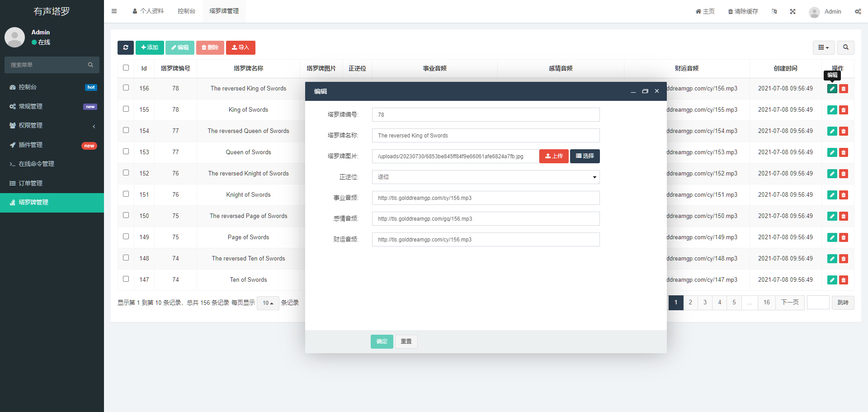Screen dimensions: 868x412
Task: Click the 塔罗牌名称 name input field
Action: tap(486, 135)
